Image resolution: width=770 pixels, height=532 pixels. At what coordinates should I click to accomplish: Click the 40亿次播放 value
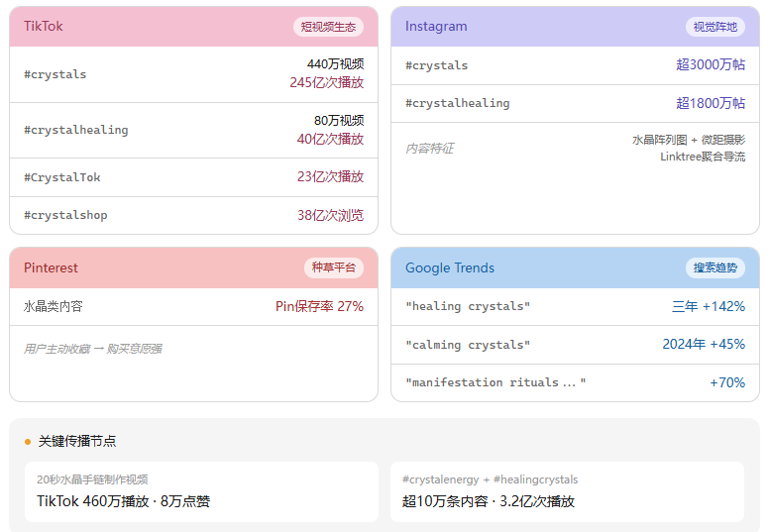(330, 139)
